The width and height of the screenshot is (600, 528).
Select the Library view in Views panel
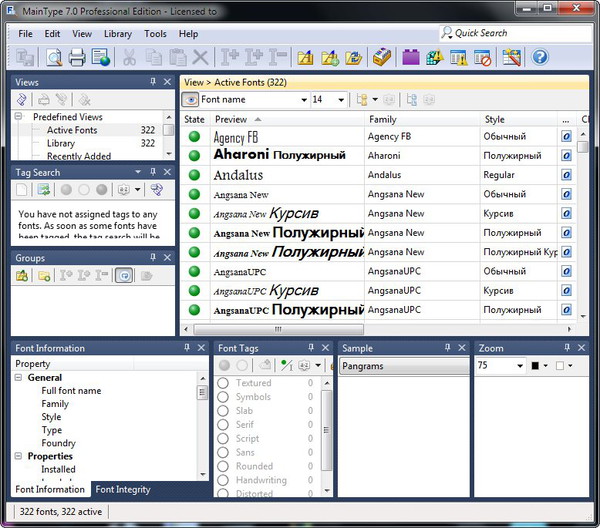point(60,143)
